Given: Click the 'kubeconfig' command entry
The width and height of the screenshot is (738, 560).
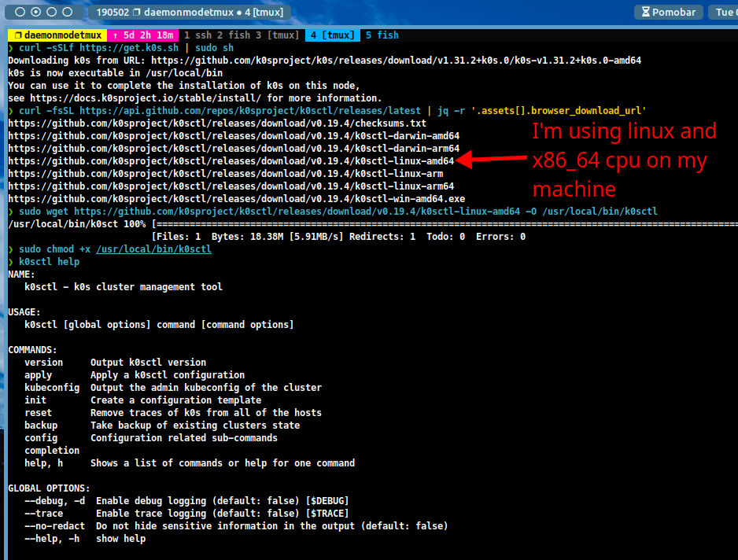Looking at the screenshot, I should (x=52, y=388).
